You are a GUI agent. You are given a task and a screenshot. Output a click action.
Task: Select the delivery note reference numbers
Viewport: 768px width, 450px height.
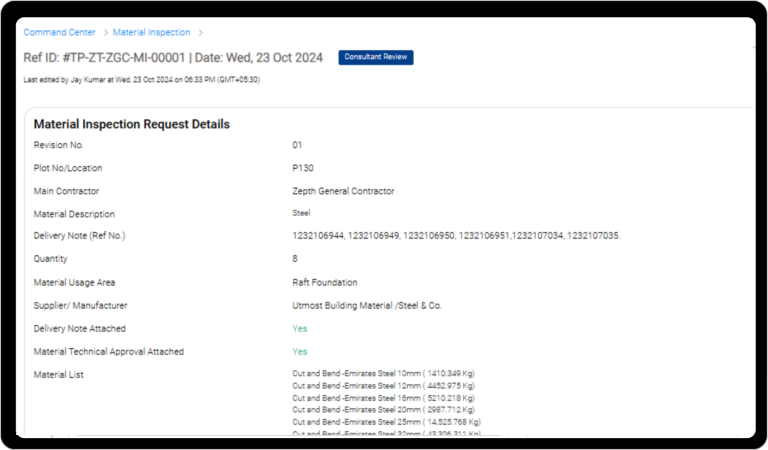456,236
